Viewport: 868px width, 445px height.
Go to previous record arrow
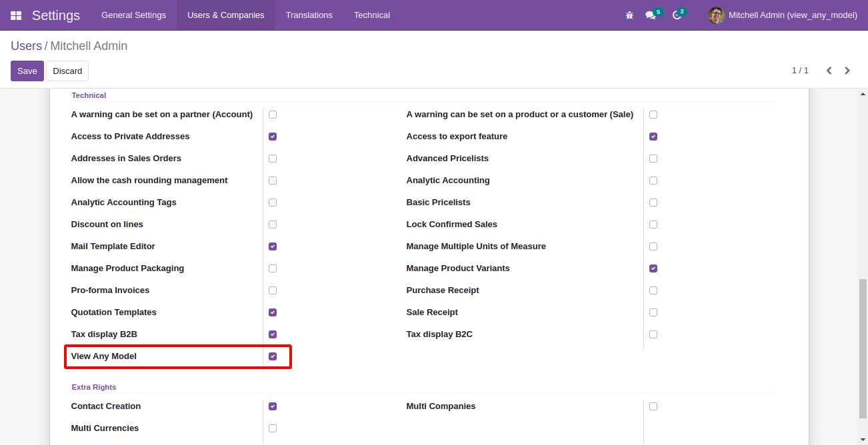829,71
